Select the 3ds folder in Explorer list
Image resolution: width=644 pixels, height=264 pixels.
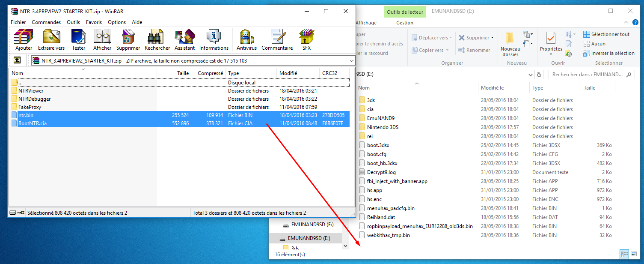(371, 100)
